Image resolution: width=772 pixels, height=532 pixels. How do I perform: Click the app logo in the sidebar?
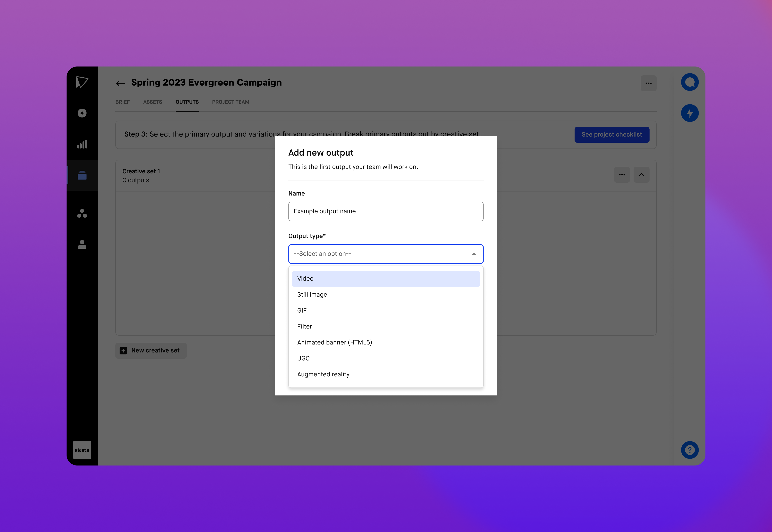click(82, 82)
